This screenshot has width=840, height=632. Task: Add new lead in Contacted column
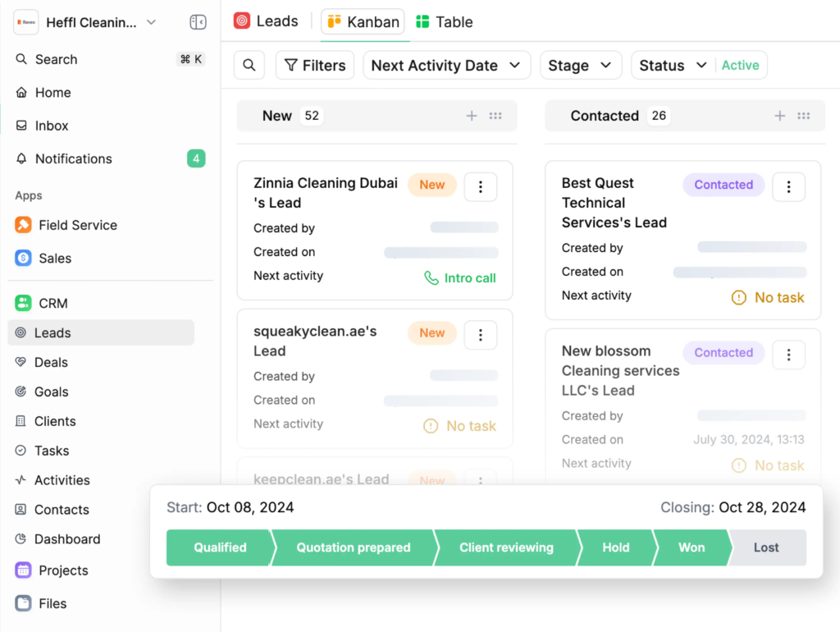[x=780, y=116]
